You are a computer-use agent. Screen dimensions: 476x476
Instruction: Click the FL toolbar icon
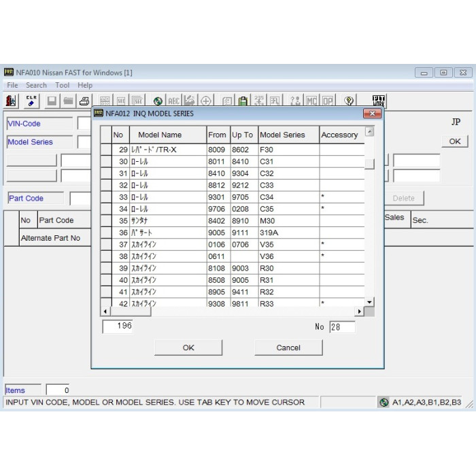(275, 101)
